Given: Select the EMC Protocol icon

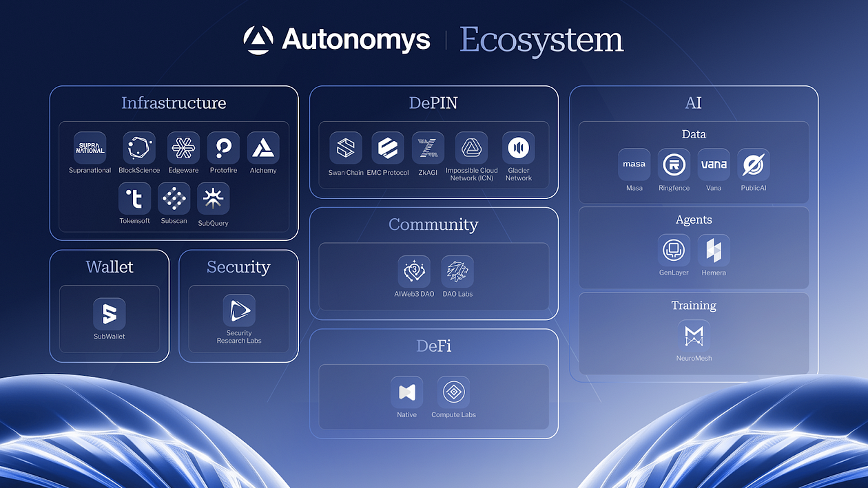Looking at the screenshot, I should coord(388,148).
